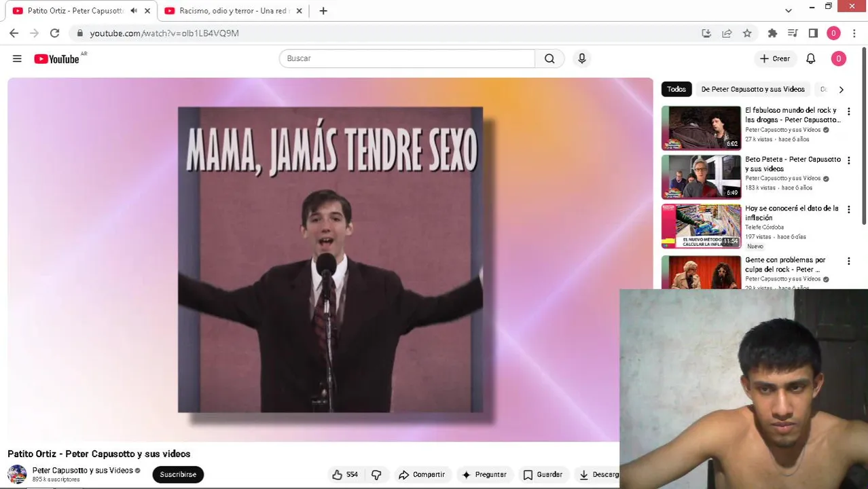Viewport: 868px width, 489px height.
Task: Open a new browser tab
Action: pyautogui.click(x=323, y=11)
